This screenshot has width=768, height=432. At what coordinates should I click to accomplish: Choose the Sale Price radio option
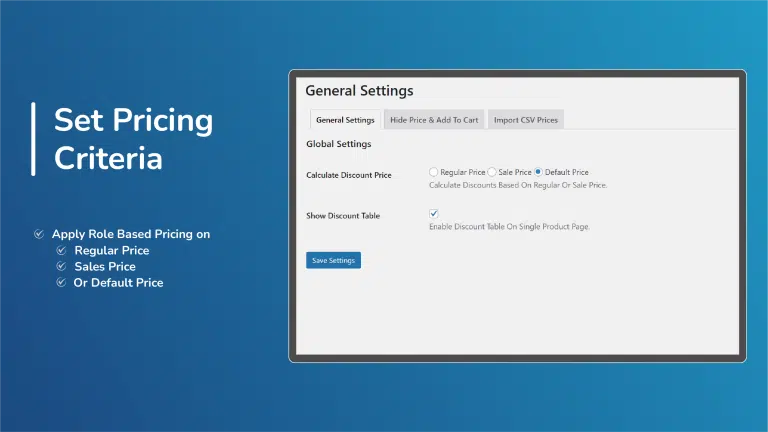[492, 172]
